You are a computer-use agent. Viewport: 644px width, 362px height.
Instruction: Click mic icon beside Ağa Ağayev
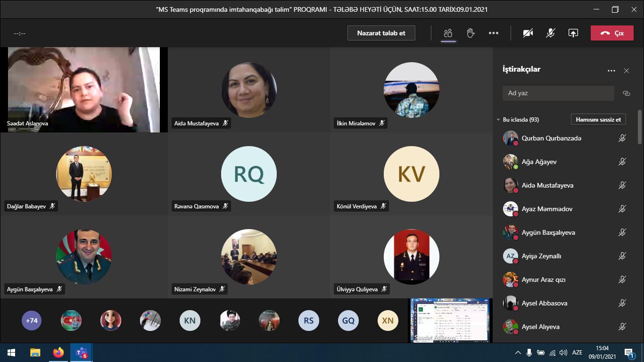pyautogui.click(x=622, y=162)
